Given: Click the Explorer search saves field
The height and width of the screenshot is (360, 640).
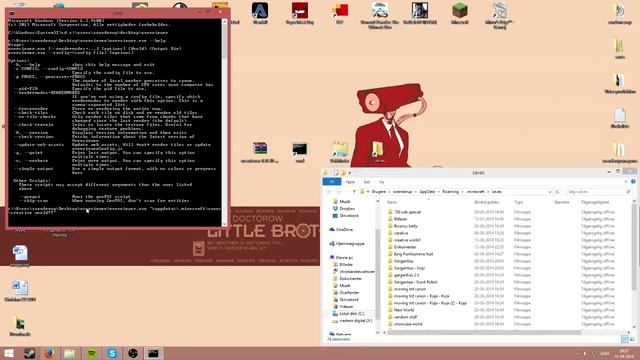Looking at the screenshot, I should [598, 191].
